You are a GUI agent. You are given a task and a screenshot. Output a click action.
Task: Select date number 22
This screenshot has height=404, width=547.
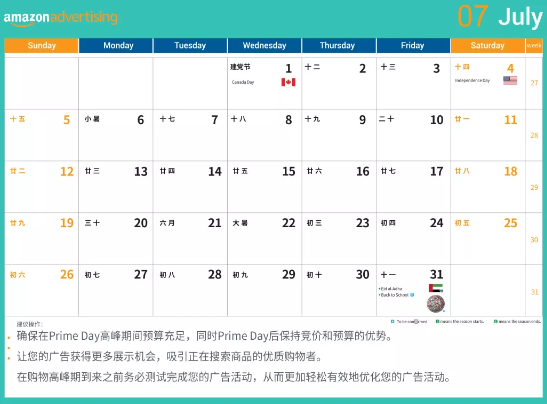(x=289, y=223)
